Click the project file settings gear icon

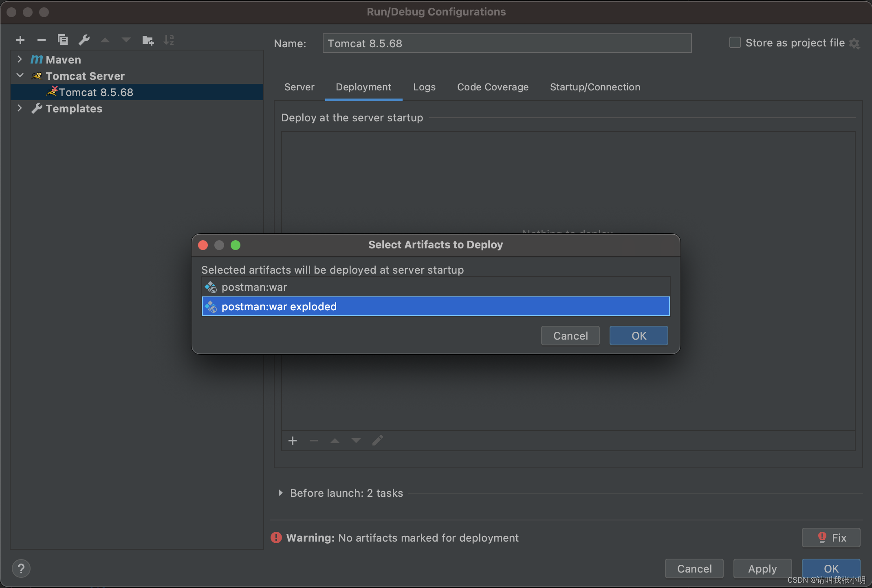click(x=854, y=43)
